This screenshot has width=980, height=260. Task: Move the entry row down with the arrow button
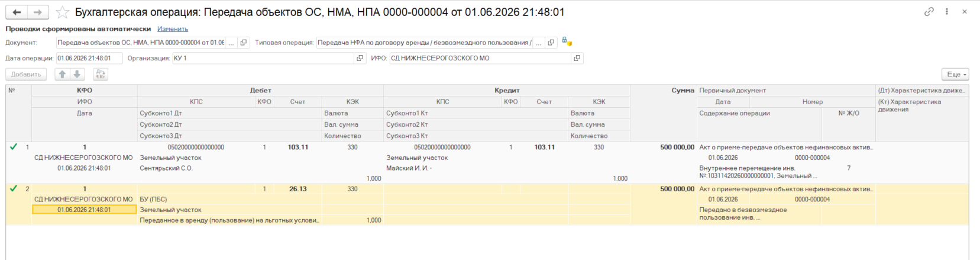pos(77,74)
